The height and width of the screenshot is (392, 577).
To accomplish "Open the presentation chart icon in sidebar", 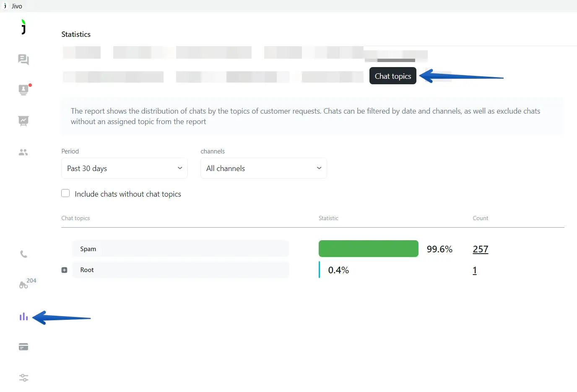I will click(x=23, y=121).
